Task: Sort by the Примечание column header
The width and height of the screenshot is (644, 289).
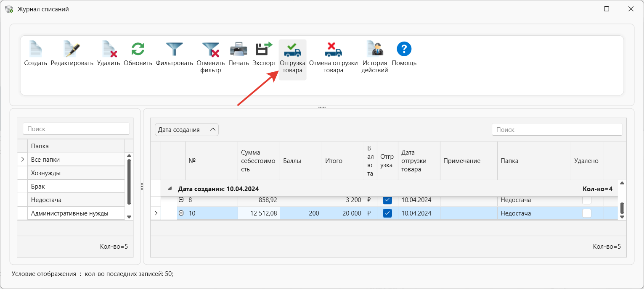Action: (469, 161)
